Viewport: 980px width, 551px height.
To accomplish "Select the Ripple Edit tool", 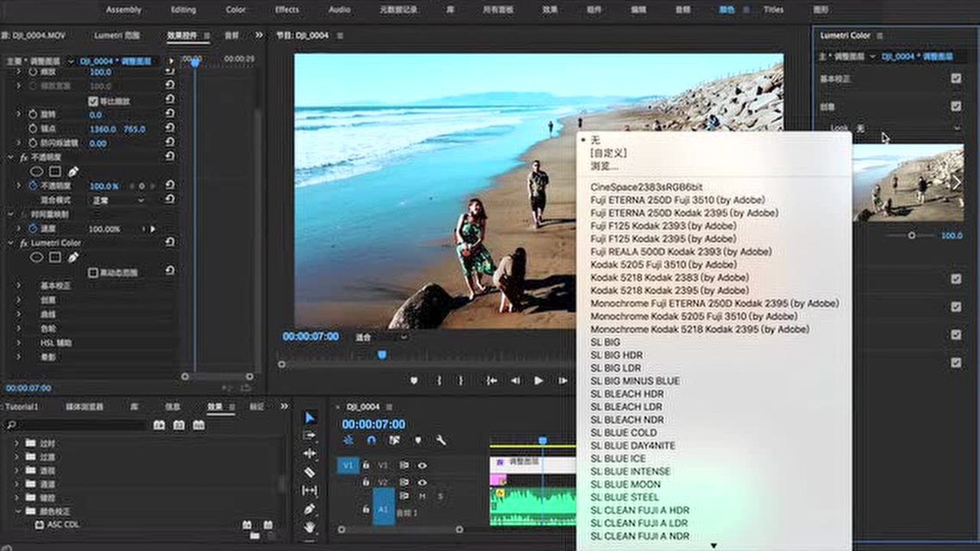I will coord(309,454).
